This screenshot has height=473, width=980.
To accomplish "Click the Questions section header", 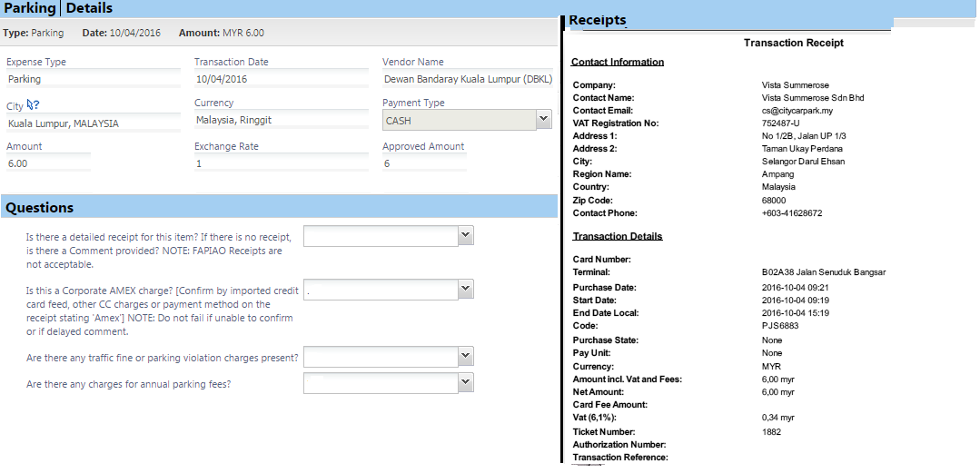I will 40,208.
